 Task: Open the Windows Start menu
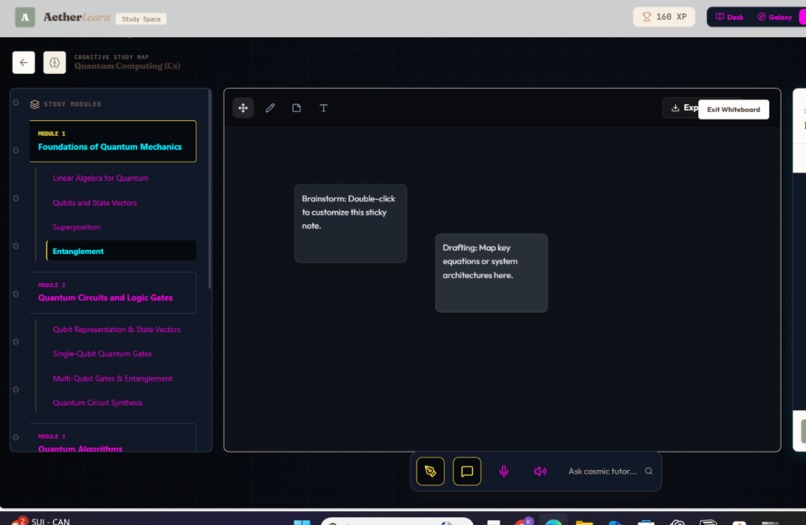[x=302, y=522]
